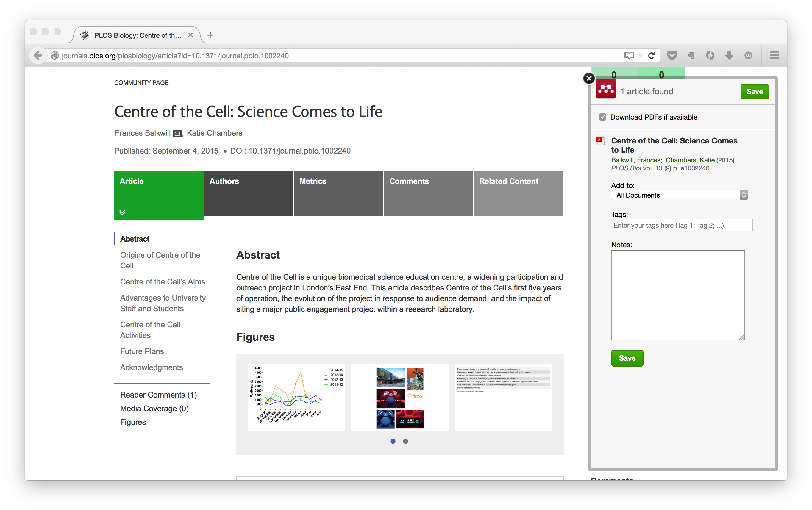Open the Downloads arrow icon

click(x=729, y=55)
